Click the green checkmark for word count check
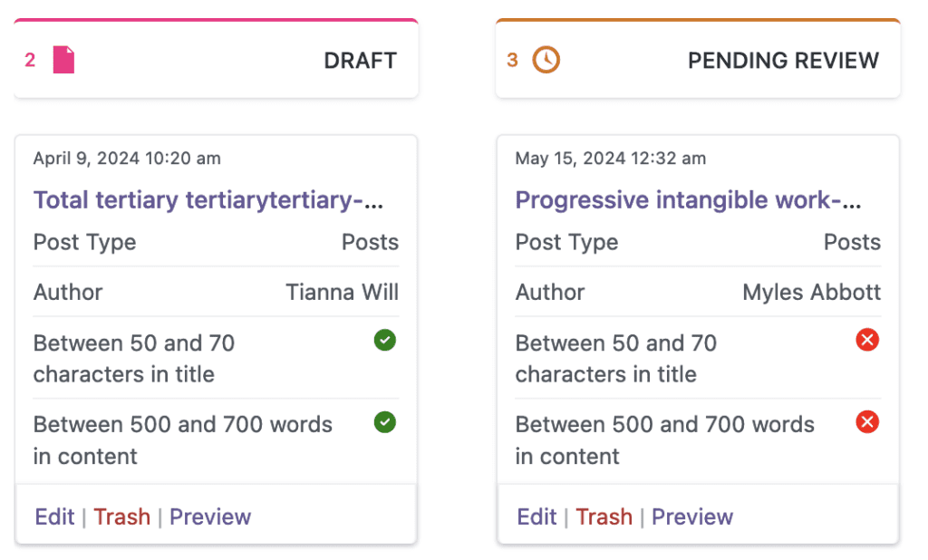This screenshot has width=928, height=560. point(384,422)
